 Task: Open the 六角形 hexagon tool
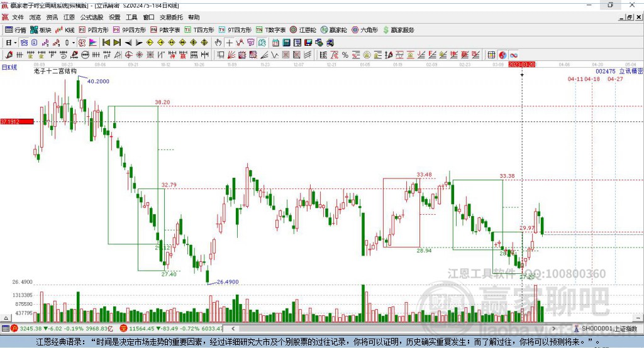pyautogui.click(x=365, y=30)
